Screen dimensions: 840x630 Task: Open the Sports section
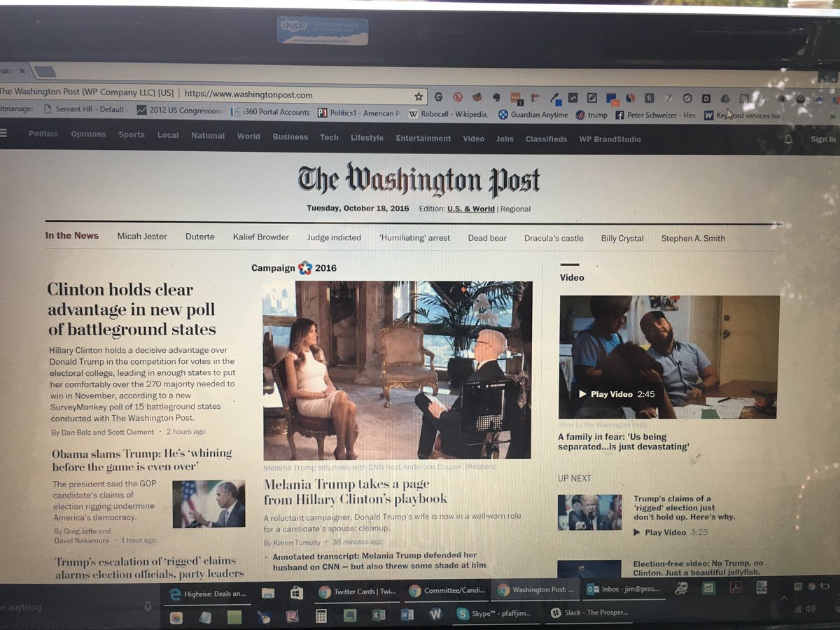(132, 134)
